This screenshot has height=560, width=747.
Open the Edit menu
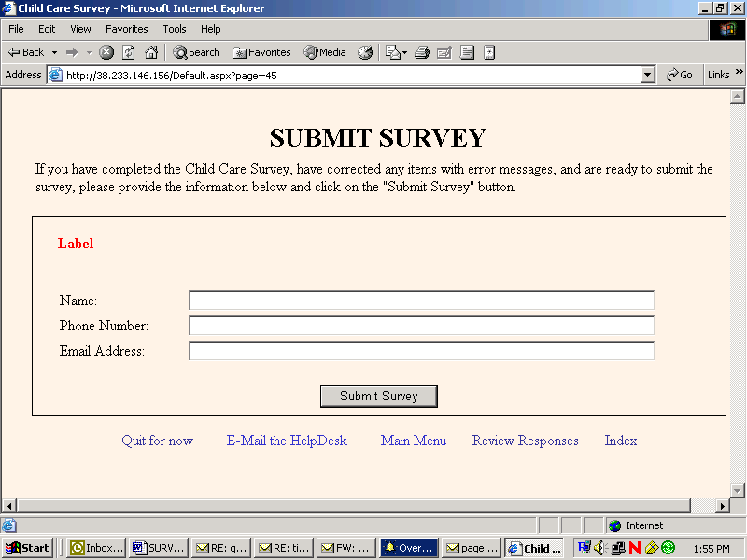point(47,29)
